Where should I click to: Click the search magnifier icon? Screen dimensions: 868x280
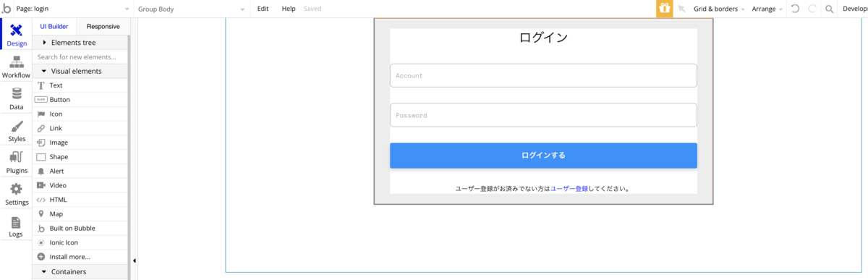830,9
